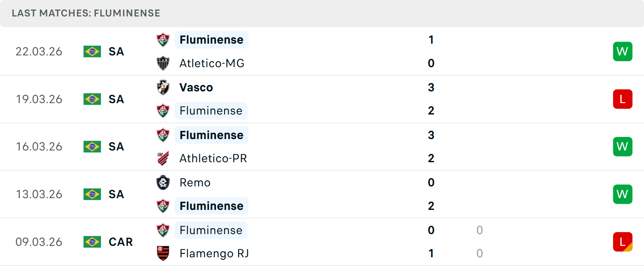Click the LAST MATCHES: FLUMINENSE header
The image size is (644, 266).
[86, 13]
